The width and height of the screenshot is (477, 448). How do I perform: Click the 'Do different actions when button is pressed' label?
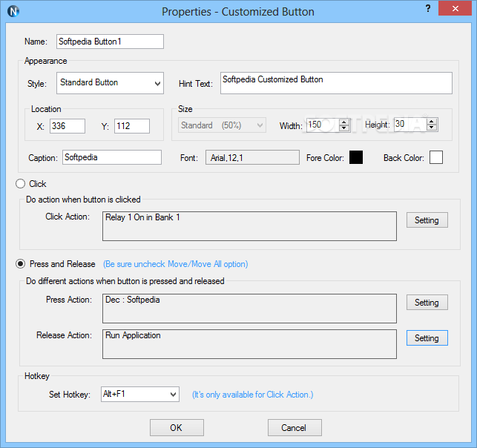coord(125,281)
